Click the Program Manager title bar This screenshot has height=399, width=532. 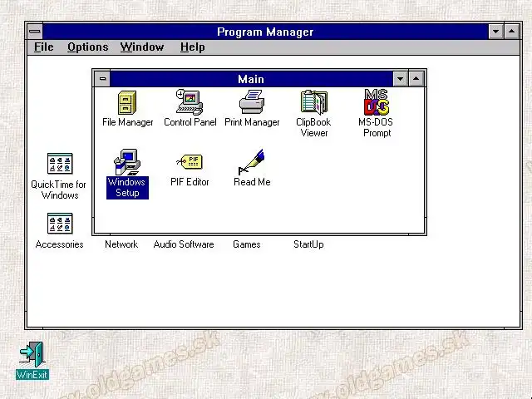tap(265, 32)
